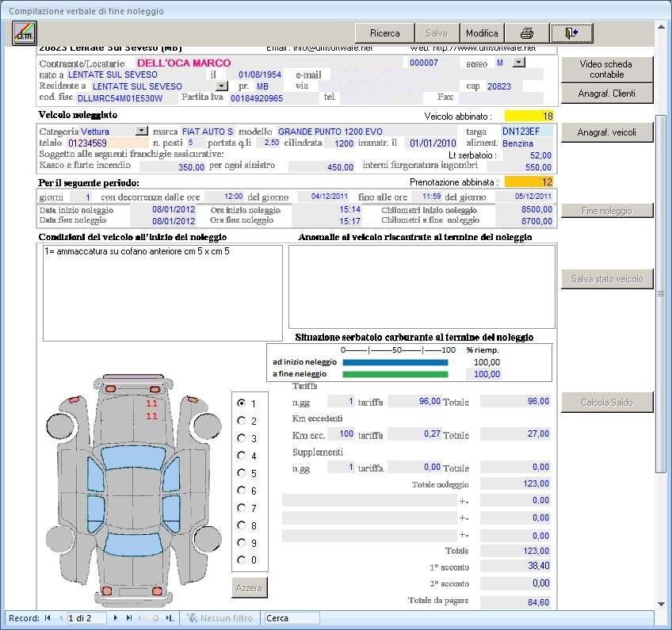Click the a fine noleggio percentage 100,00
Screen dimensions: 672x630
point(487,374)
